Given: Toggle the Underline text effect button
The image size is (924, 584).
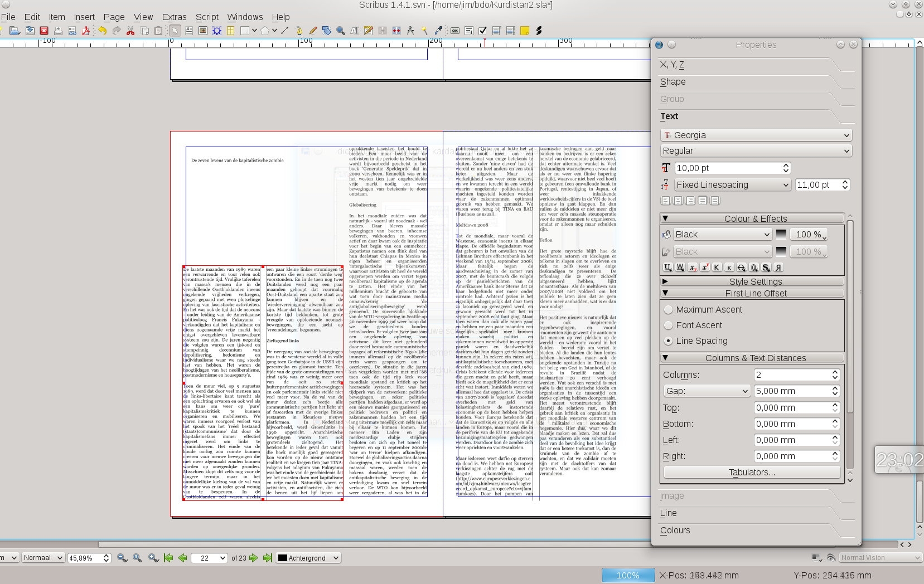Looking at the screenshot, I should click(x=667, y=267).
